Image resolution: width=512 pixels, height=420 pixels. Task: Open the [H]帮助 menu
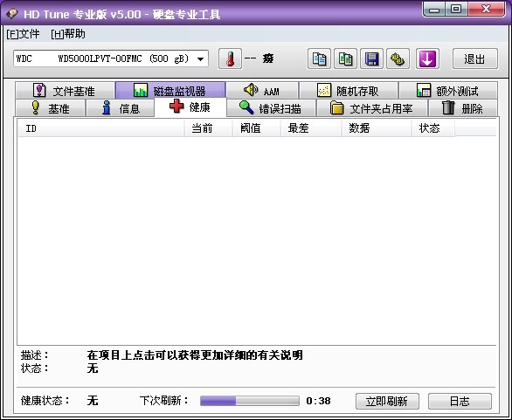coord(68,34)
